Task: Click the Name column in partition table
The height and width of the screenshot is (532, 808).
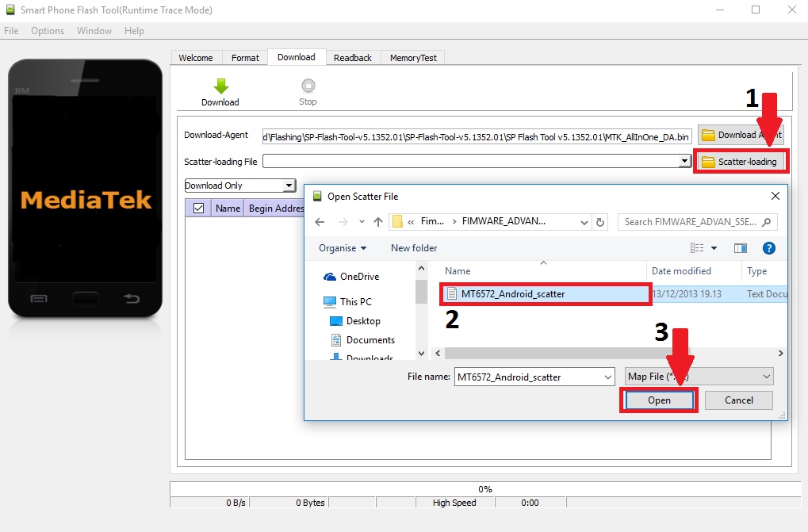Action: (228, 208)
